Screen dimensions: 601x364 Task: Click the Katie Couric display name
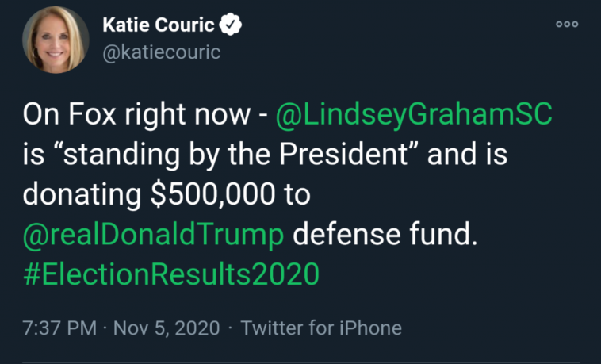pyautogui.click(x=159, y=26)
